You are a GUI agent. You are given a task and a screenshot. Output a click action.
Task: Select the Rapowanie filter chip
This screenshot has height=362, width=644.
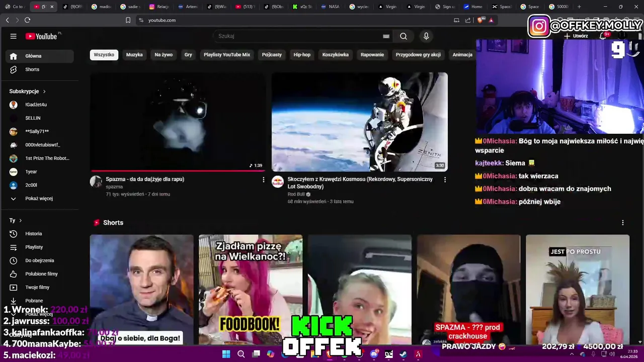coord(372,55)
